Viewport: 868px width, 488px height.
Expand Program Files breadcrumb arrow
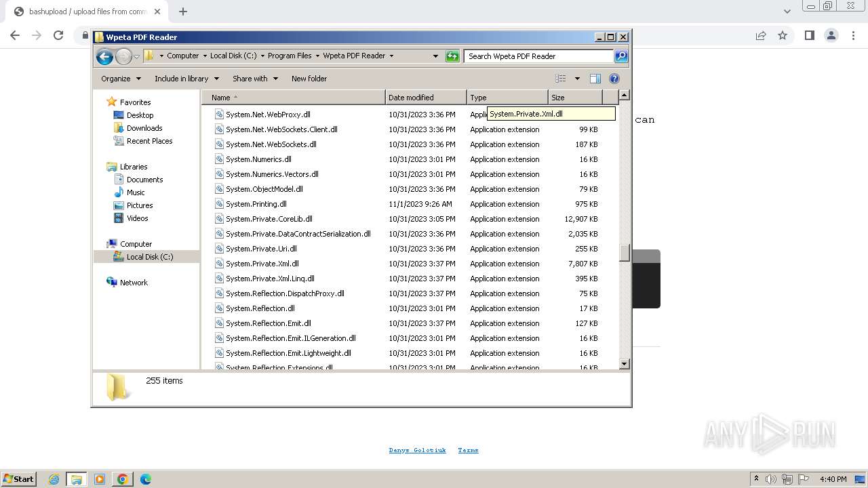(317, 56)
